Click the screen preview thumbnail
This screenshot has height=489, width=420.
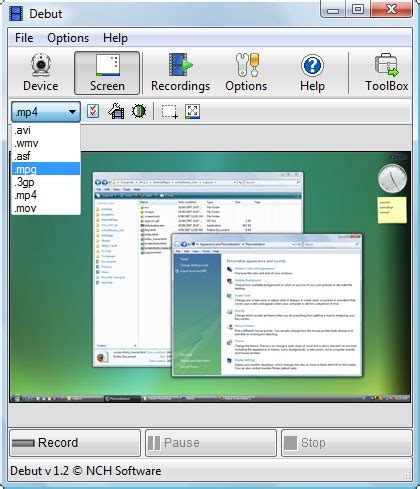210,277
